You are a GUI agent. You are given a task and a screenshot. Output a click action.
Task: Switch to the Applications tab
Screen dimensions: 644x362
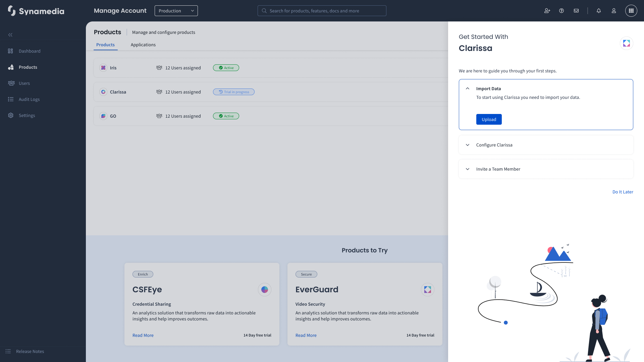[143, 45]
